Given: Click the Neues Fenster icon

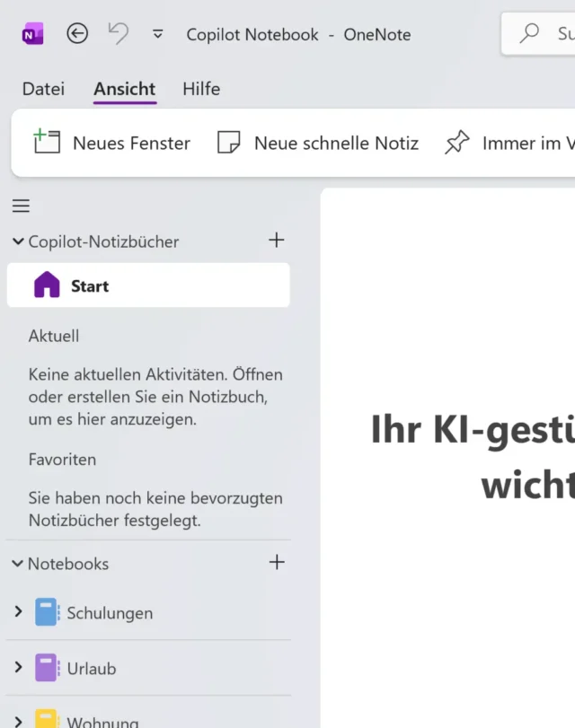Looking at the screenshot, I should pyautogui.click(x=47, y=142).
